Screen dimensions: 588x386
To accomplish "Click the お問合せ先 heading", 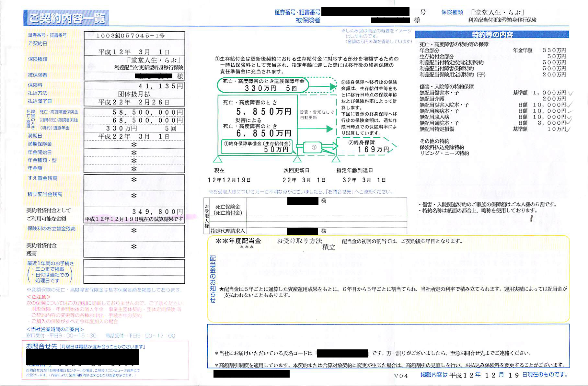I will [x=41, y=346].
